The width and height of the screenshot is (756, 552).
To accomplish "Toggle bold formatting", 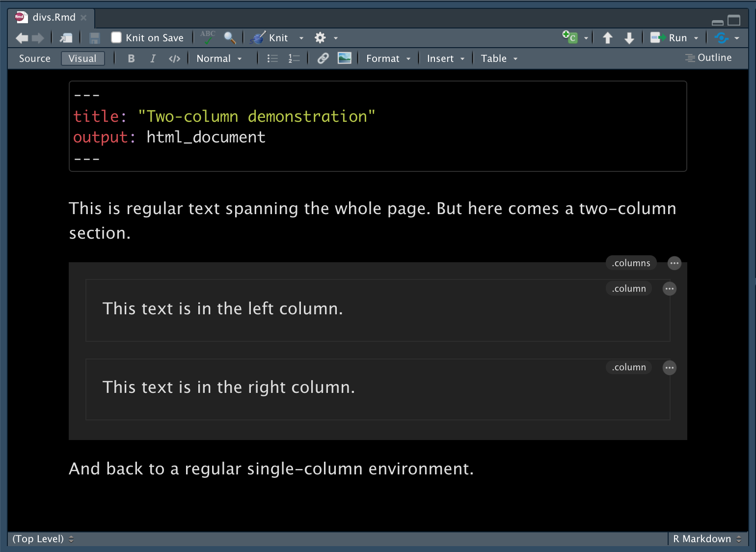I will click(x=131, y=58).
